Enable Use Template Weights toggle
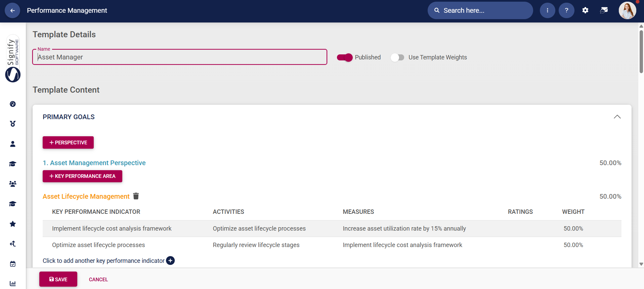 [397, 57]
